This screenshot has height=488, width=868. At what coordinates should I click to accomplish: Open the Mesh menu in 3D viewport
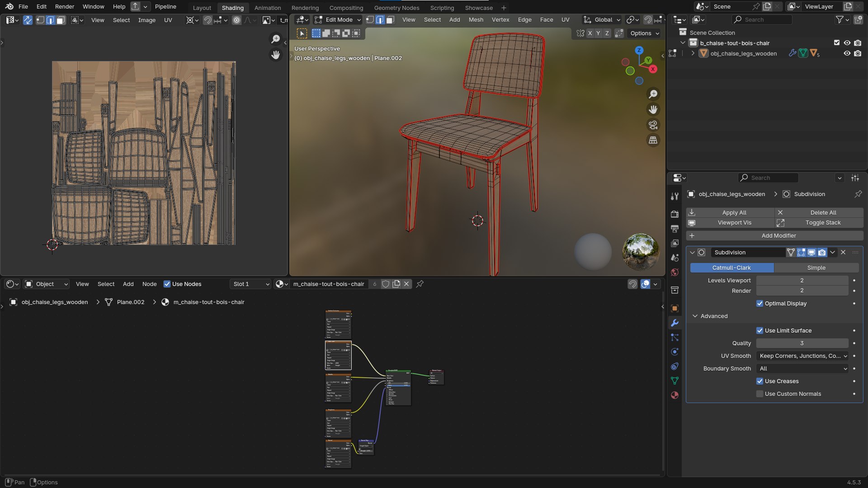coord(476,20)
